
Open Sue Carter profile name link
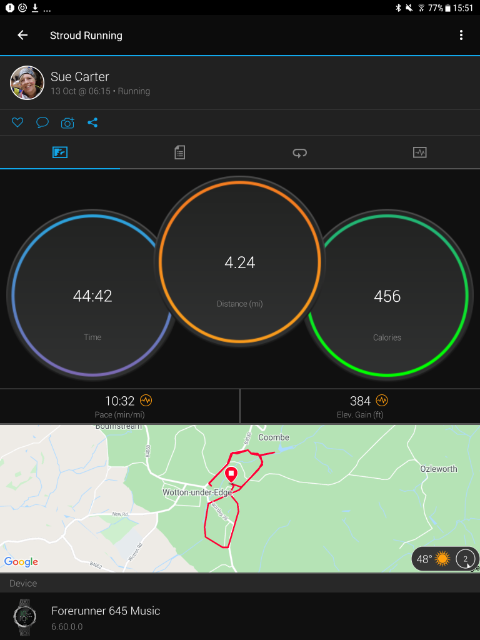(x=80, y=76)
